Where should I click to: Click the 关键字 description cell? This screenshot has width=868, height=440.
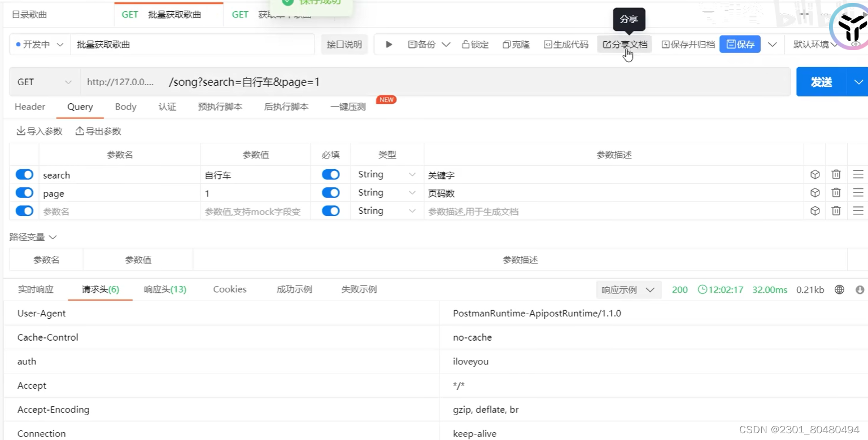614,175
